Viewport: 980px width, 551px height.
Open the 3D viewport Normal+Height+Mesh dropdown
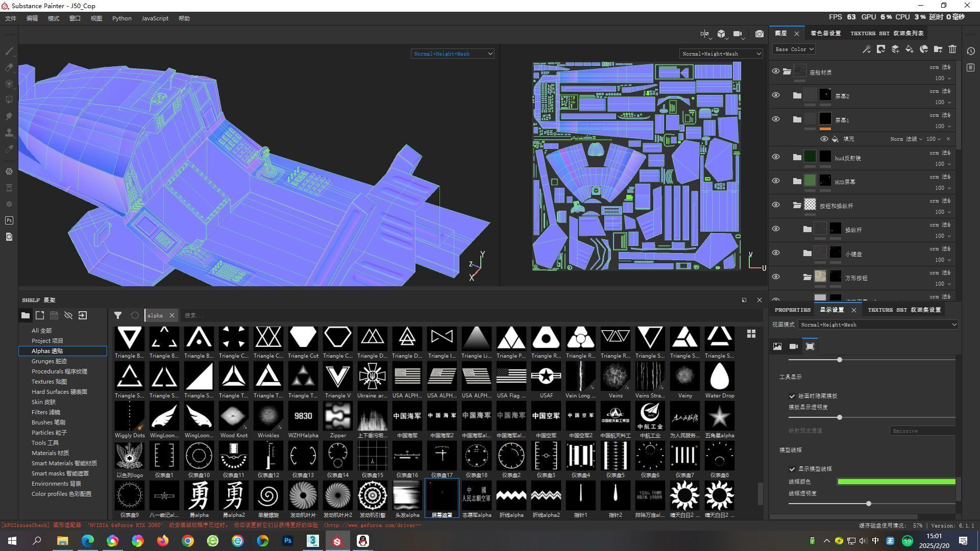[452, 54]
